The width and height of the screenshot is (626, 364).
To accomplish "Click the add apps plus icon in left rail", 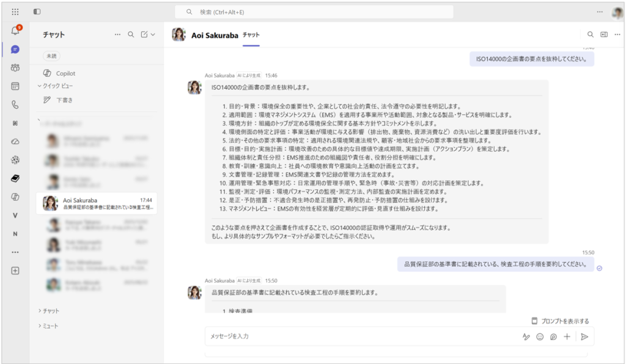I will [15, 271].
